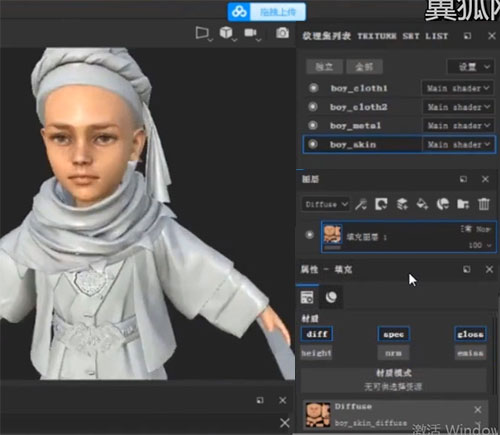Toggle the height channel button
Viewport: 500px width, 435px height.
pyautogui.click(x=316, y=353)
